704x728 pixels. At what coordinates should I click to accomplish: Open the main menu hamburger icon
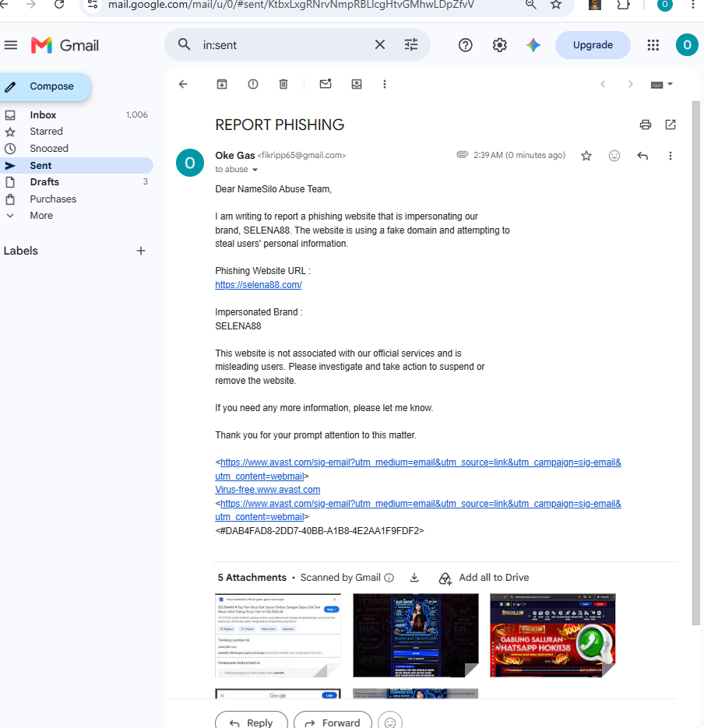[x=11, y=45]
